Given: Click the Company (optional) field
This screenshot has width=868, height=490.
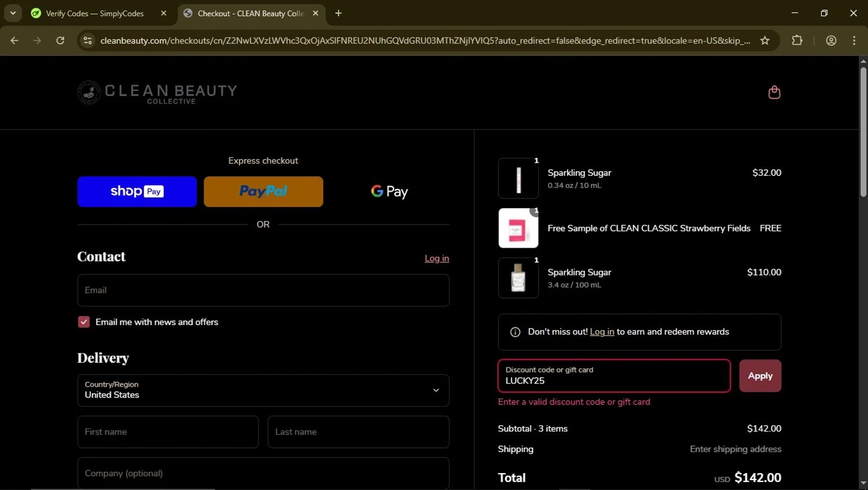Looking at the screenshot, I should [263, 473].
